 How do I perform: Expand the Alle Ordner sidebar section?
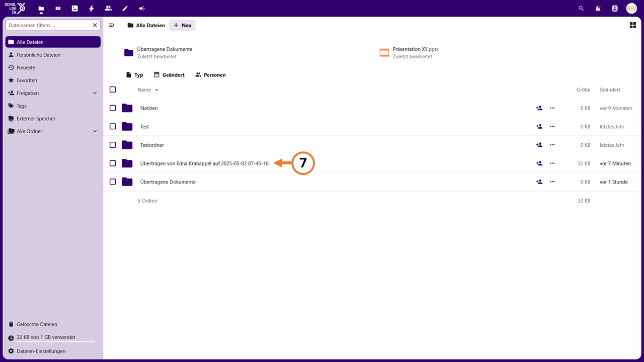95,131
